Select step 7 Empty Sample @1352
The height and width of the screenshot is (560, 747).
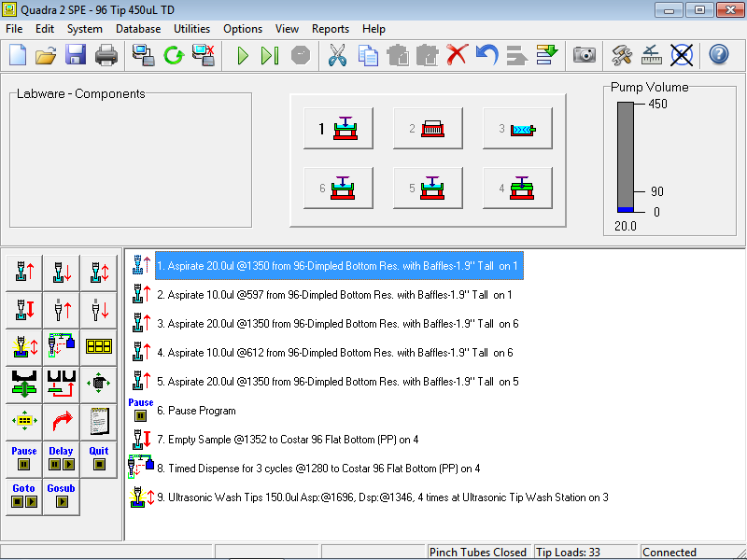pos(288,440)
